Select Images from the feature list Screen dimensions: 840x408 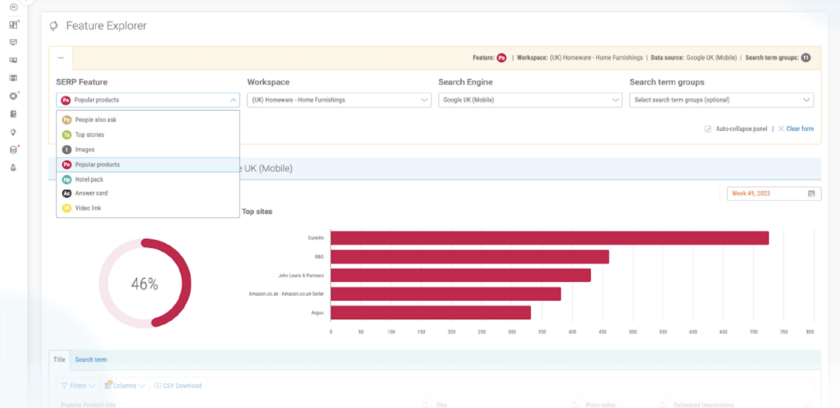click(x=148, y=150)
